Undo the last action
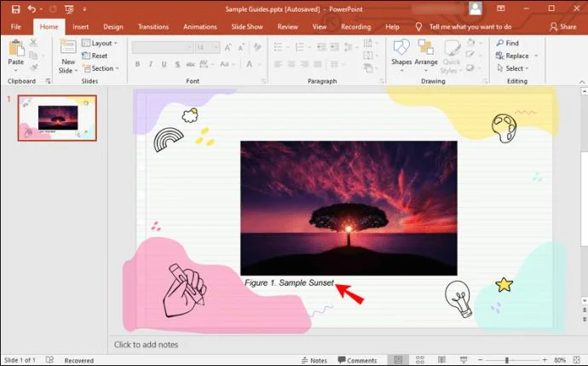588x366 pixels. [32, 9]
